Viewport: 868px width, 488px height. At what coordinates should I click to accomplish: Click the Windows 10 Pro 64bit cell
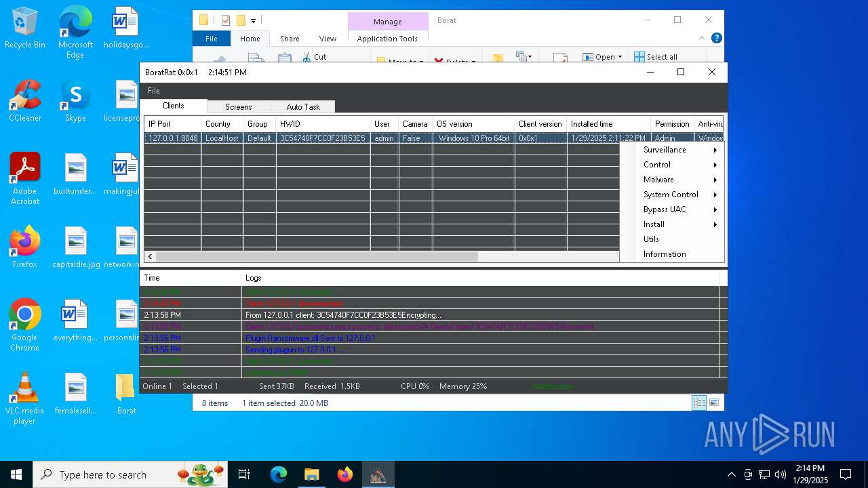[474, 138]
